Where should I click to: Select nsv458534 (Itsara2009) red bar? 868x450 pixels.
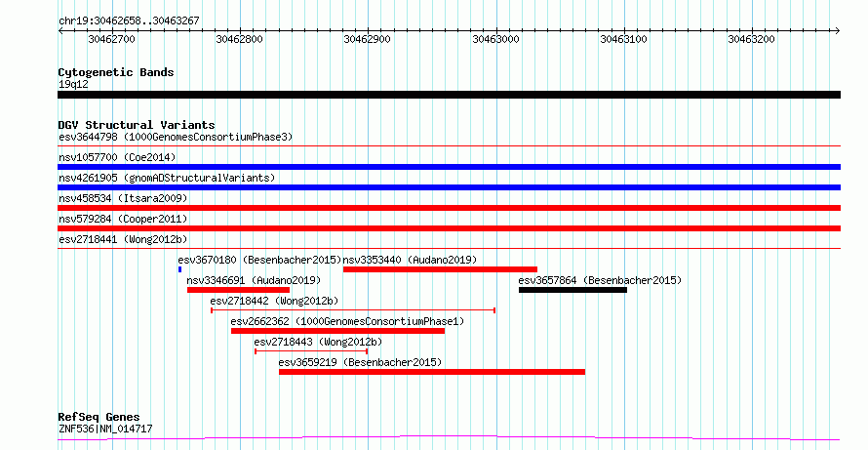tap(449, 208)
